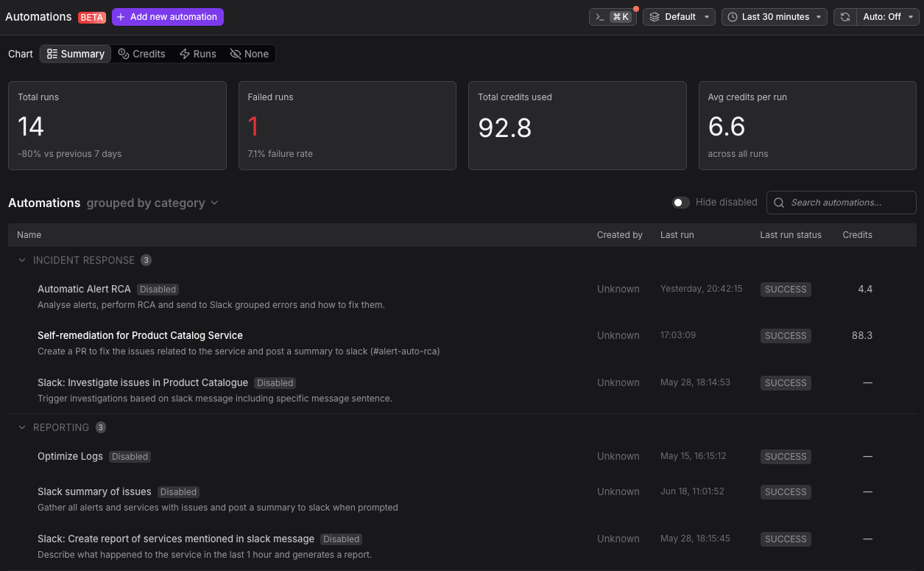Click SUCCESS status of Automatic Alert RCA
Screen dimensions: 924x571
pos(786,290)
